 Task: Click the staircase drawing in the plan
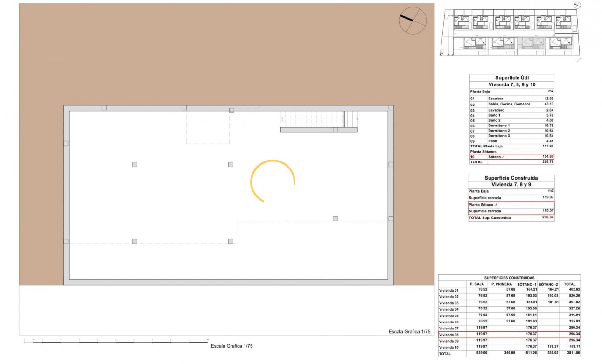319,121
